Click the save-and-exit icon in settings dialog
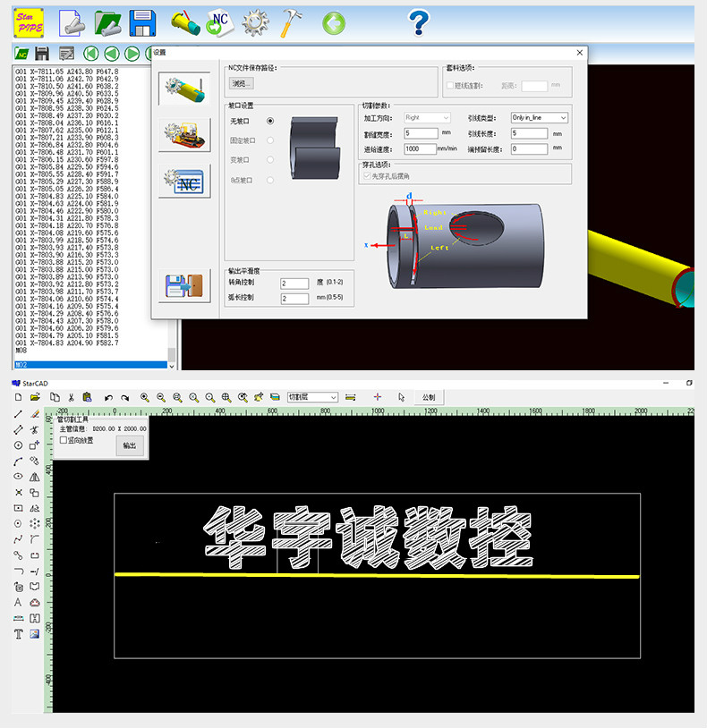The height and width of the screenshot is (728, 707). click(x=183, y=286)
